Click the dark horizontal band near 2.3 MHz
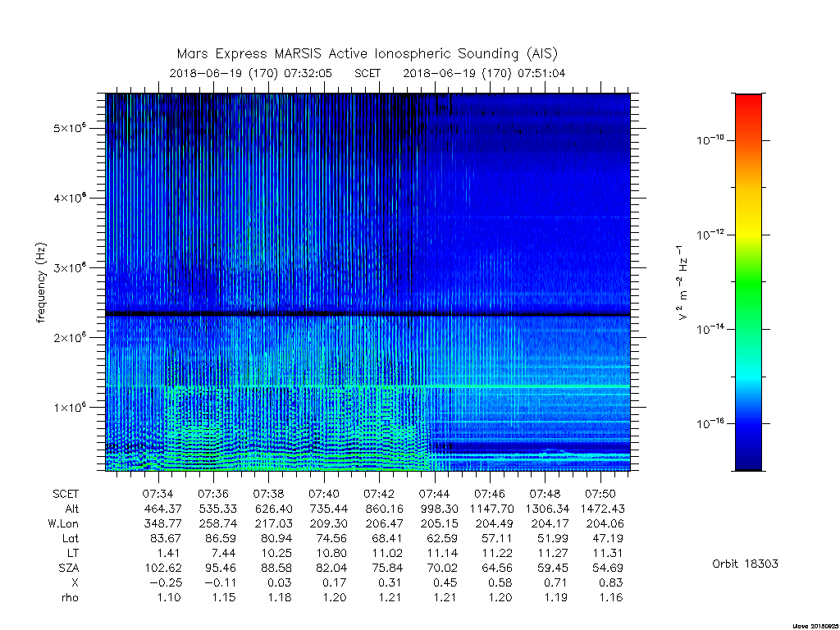 pyautogui.click(x=368, y=313)
